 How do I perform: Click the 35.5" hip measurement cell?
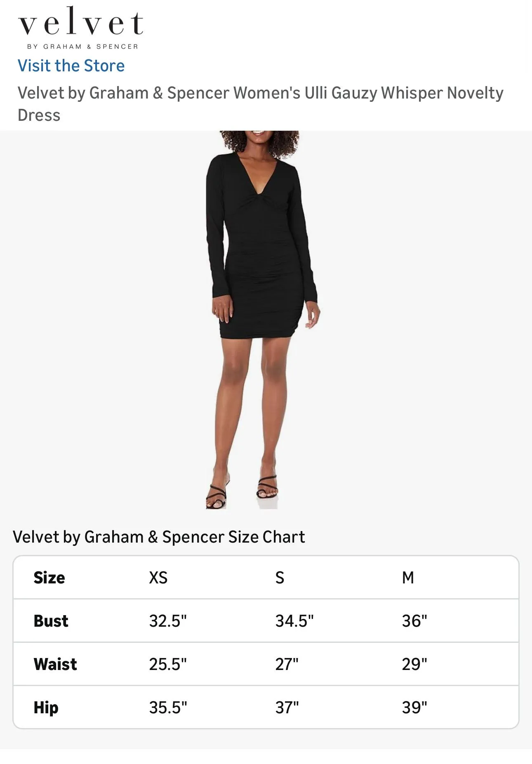[x=168, y=708]
